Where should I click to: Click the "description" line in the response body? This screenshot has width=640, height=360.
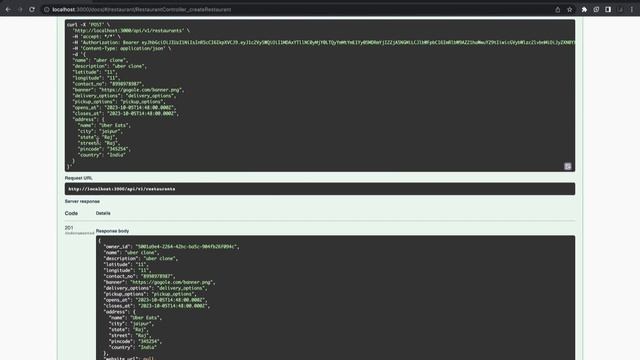[141, 258]
